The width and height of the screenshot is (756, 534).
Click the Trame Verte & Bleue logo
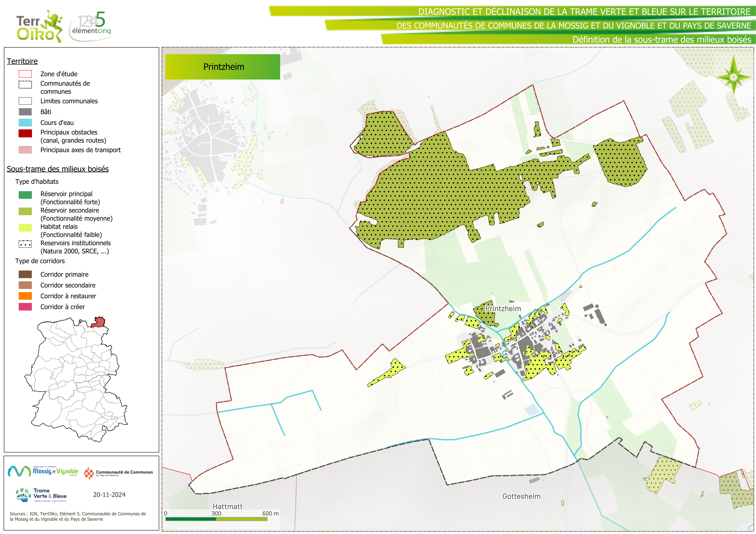(41, 495)
